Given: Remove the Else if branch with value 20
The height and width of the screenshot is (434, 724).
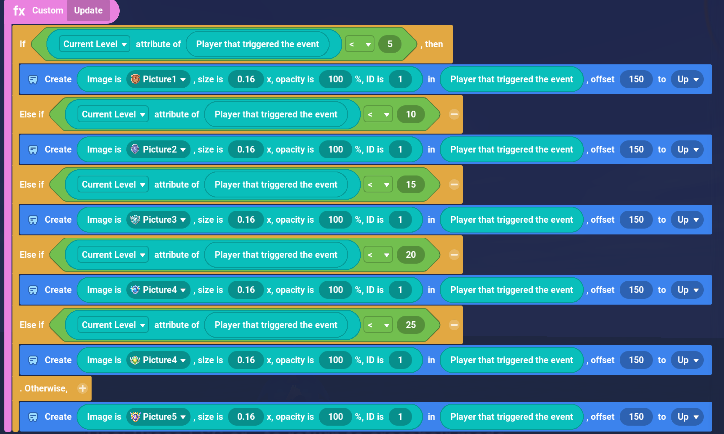Looking at the screenshot, I should pos(454,255).
